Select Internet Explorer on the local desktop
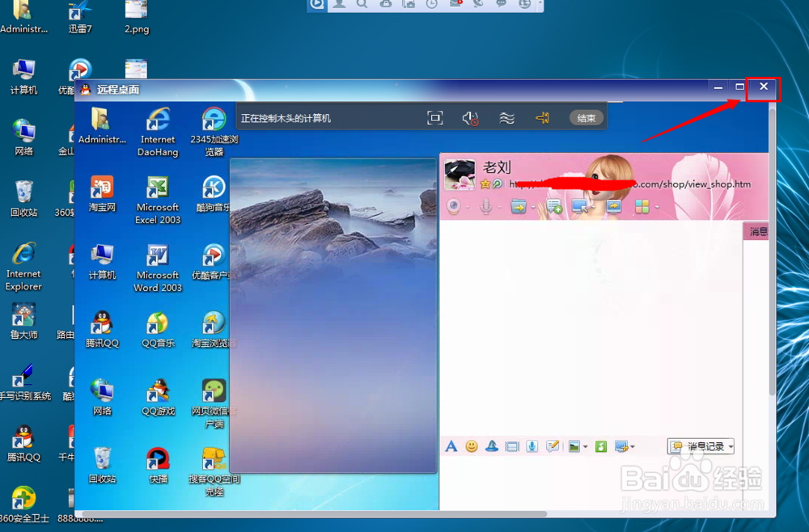 (23, 266)
